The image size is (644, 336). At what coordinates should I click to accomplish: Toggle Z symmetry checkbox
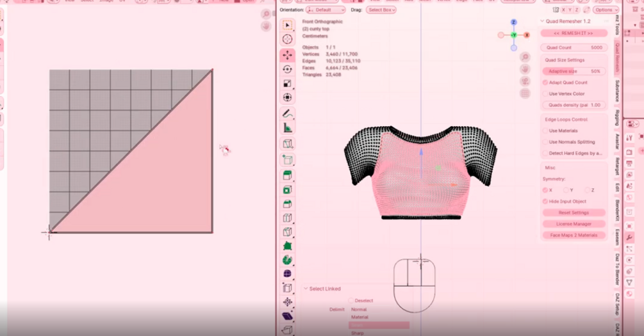[x=588, y=190]
